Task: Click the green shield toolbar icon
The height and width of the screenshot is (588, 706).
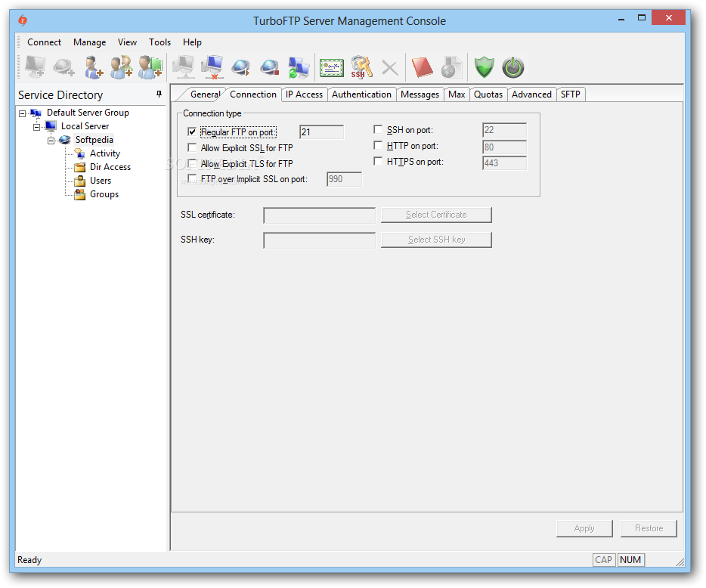Action: pos(485,67)
